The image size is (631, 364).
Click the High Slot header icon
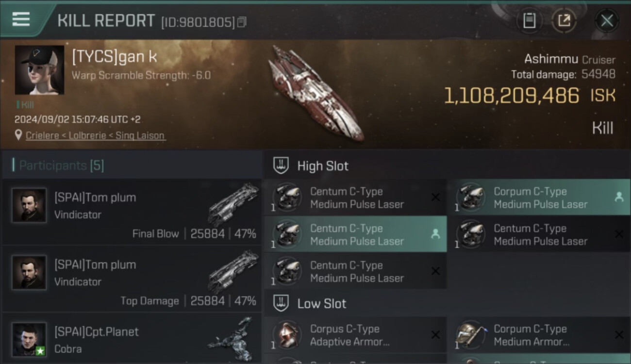[x=281, y=165]
